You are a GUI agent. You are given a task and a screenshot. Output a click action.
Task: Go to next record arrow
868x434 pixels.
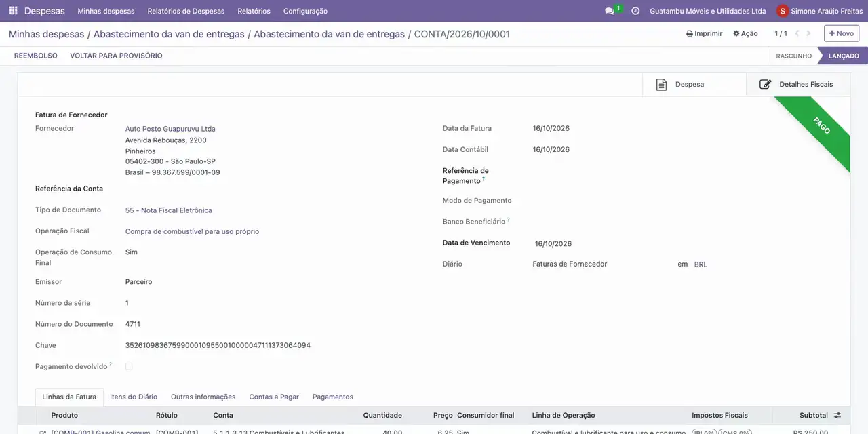click(x=808, y=33)
